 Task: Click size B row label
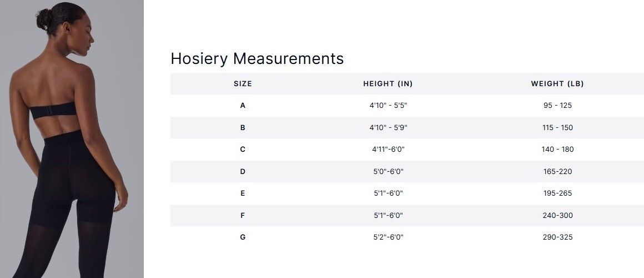[243, 128]
